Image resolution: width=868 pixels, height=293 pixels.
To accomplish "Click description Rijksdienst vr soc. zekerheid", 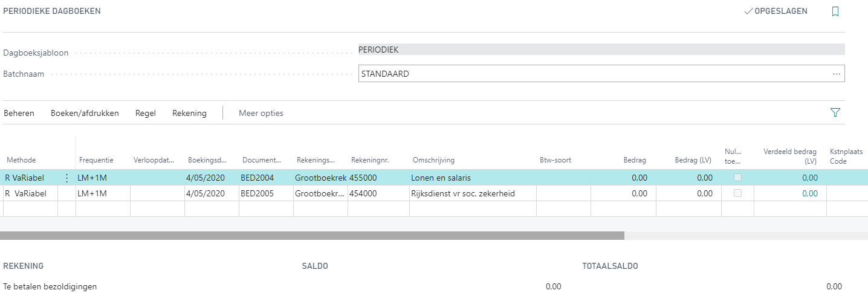I will 463,194.
